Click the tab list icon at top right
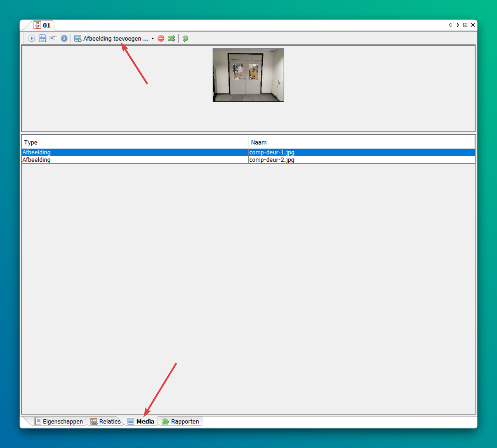Viewport: 497px width, 448px height. (465, 25)
